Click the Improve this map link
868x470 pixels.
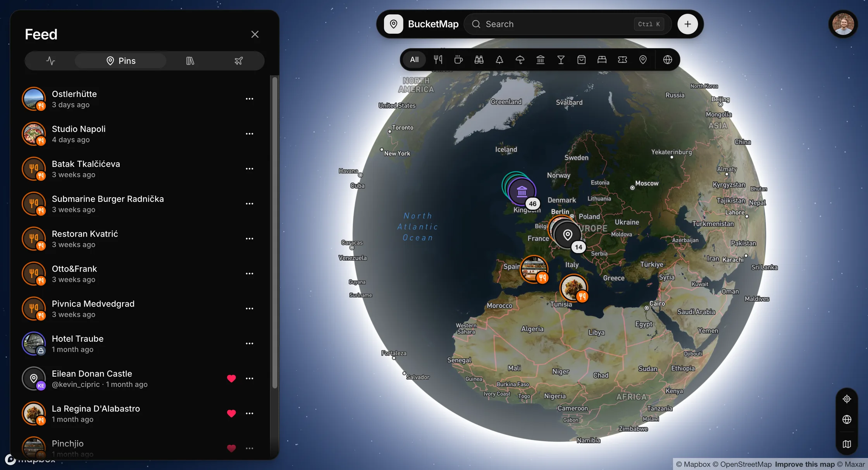(x=805, y=464)
